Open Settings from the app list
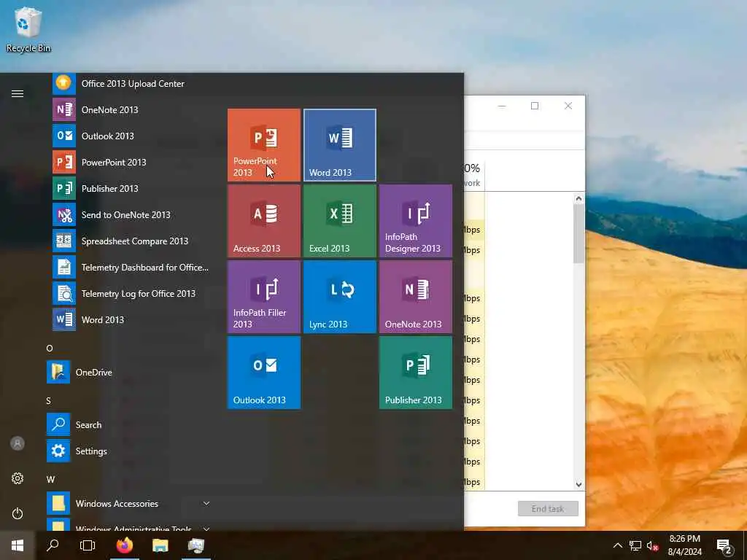Viewport: 747px width, 560px height. pyautogui.click(x=130, y=451)
